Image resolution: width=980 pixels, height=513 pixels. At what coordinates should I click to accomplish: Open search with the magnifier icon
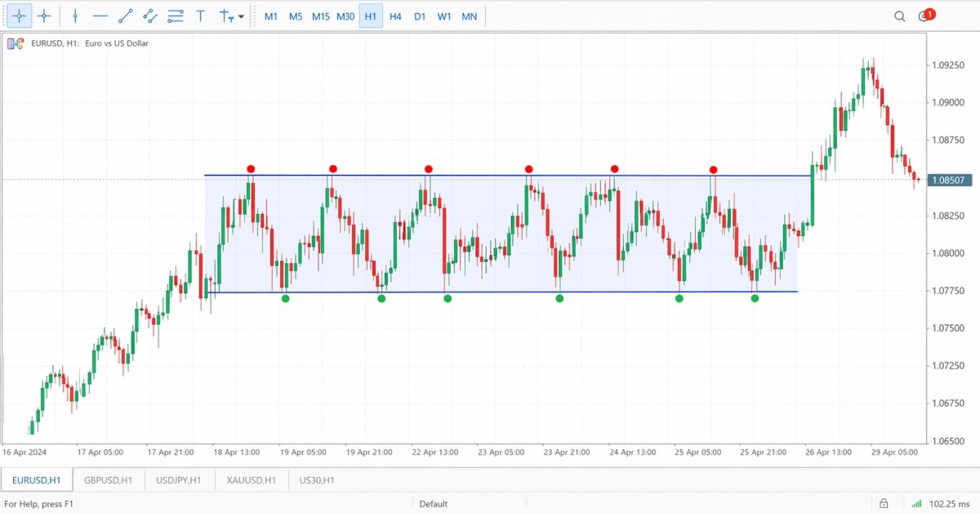[x=899, y=16]
